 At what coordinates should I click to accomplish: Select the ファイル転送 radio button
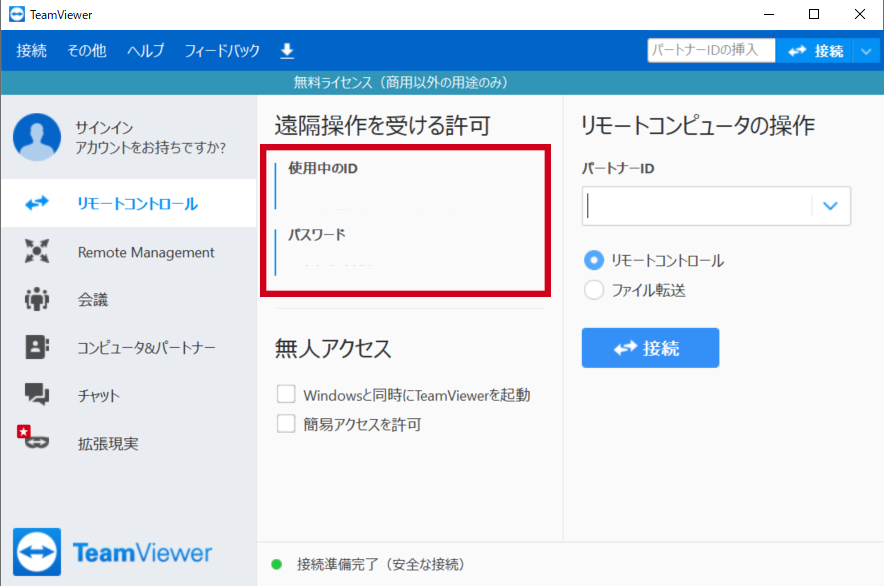594,290
